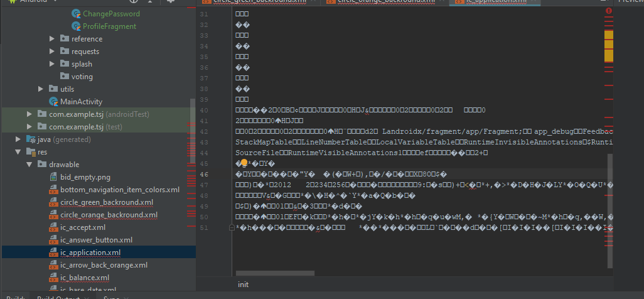Image resolution: width=644 pixels, height=299 pixels.
Task: Click the ic_balance.xml file icon
Action: (53, 278)
